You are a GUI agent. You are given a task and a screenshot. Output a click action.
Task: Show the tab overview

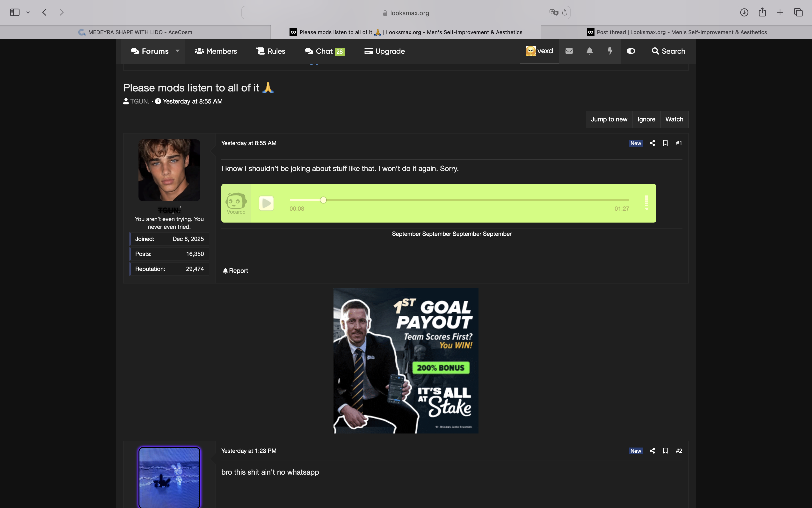tap(798, 12)
